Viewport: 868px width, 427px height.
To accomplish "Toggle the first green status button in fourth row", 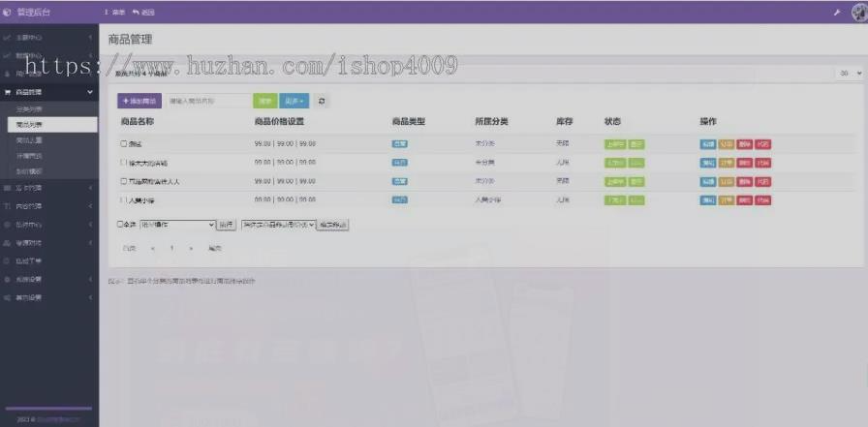I will (615, 200).
